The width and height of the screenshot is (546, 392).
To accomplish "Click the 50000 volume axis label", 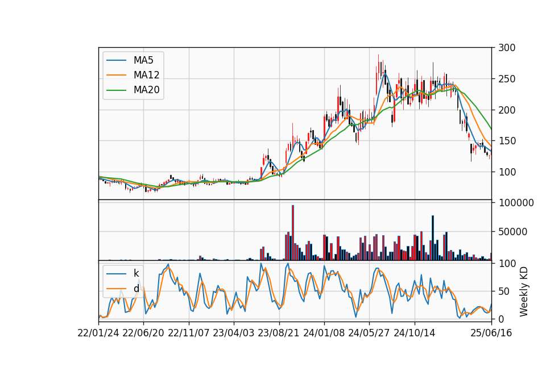I will tap(512, 232).
